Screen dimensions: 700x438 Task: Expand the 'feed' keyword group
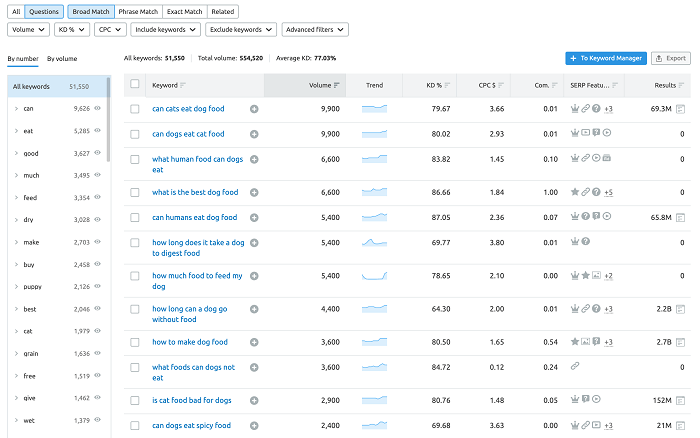[17, 197]
